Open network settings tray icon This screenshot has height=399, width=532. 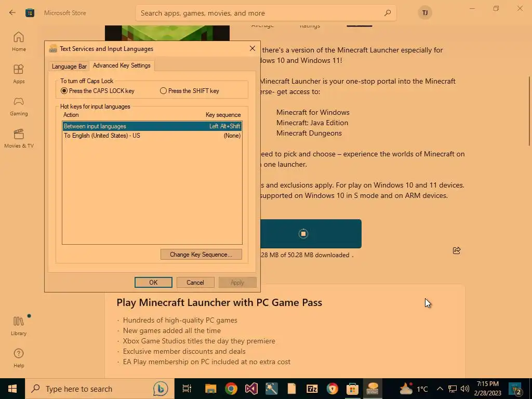[x=453, y=389]
